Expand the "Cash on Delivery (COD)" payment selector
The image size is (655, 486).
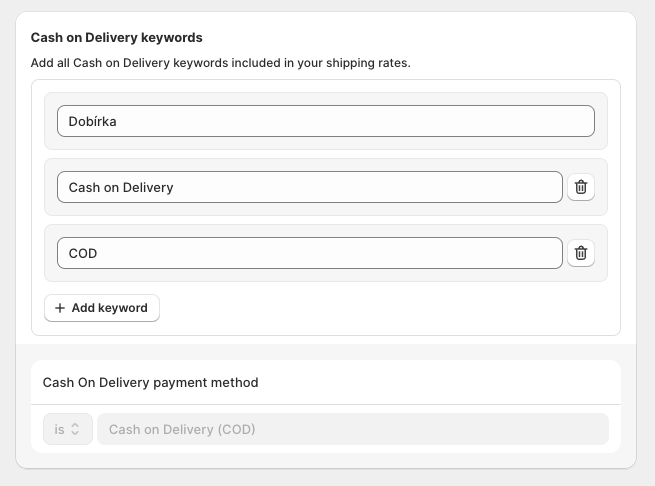point(352,429)
